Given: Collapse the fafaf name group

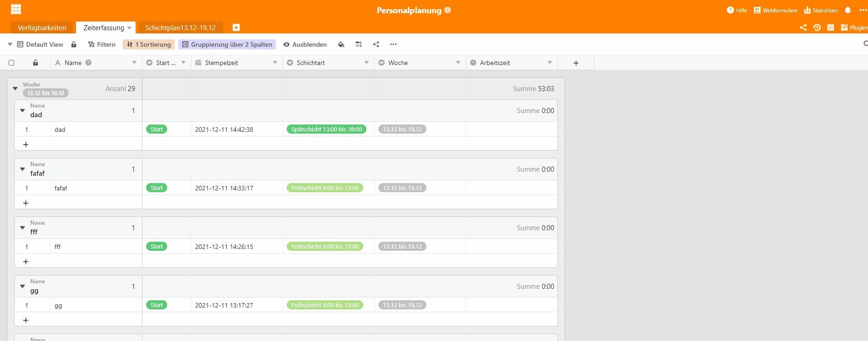Looking at the screenshot, I should point(22,169).
